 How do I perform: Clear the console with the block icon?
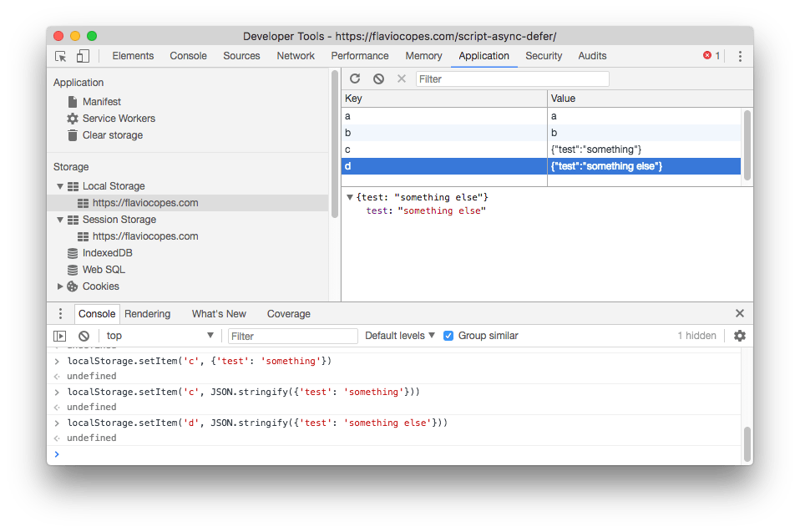(83, 335)
